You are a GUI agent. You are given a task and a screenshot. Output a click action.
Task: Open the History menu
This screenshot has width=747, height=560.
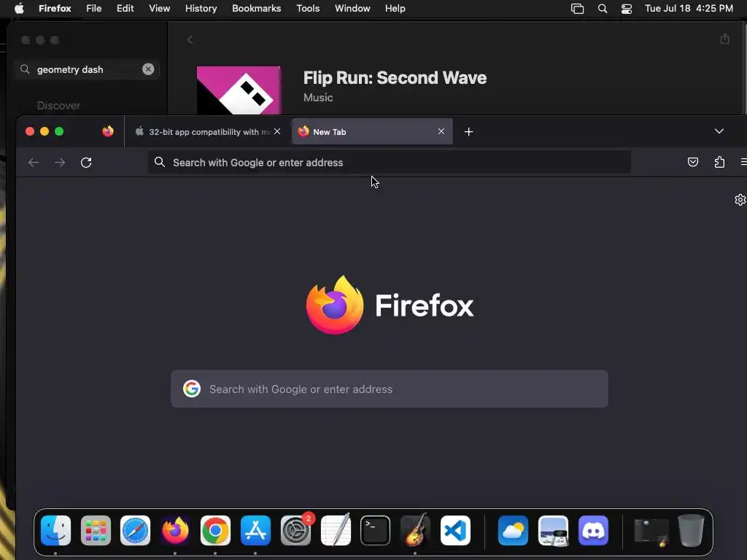point(201,9)
